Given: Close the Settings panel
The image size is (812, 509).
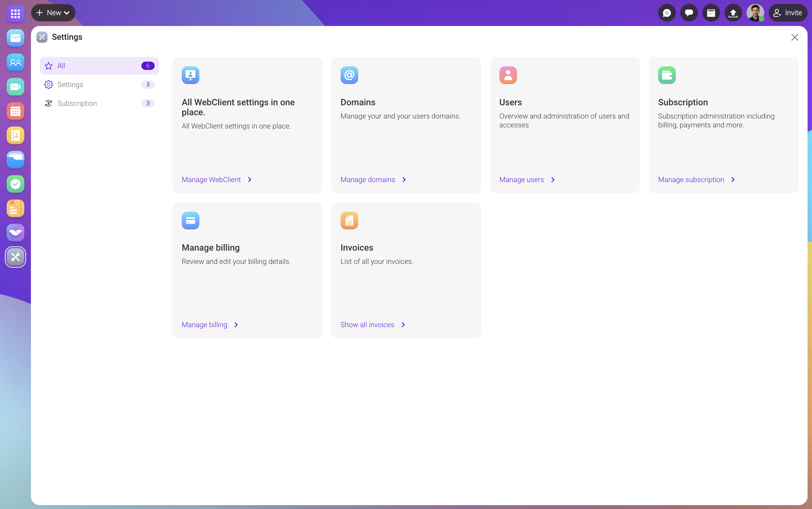Looking at the screenshot, I should (x=795, y=37).
